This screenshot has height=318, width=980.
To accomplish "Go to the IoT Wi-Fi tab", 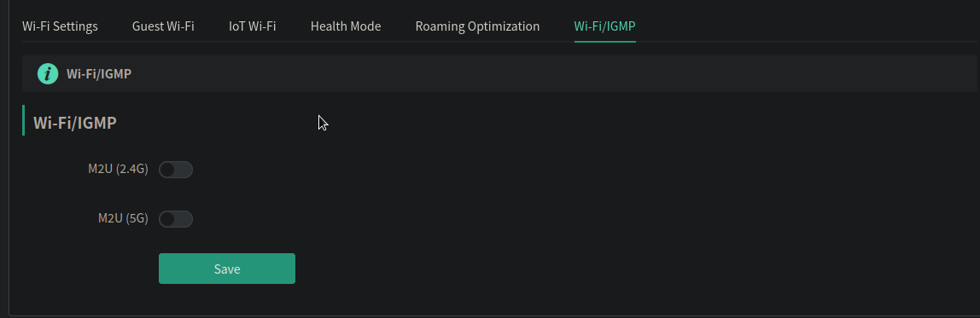I will click(253, 26).
